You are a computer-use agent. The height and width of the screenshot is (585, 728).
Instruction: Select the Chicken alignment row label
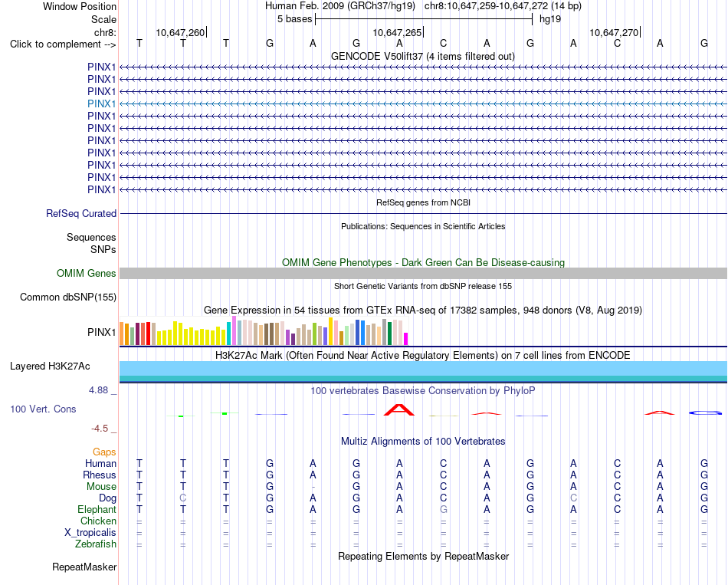98,521
